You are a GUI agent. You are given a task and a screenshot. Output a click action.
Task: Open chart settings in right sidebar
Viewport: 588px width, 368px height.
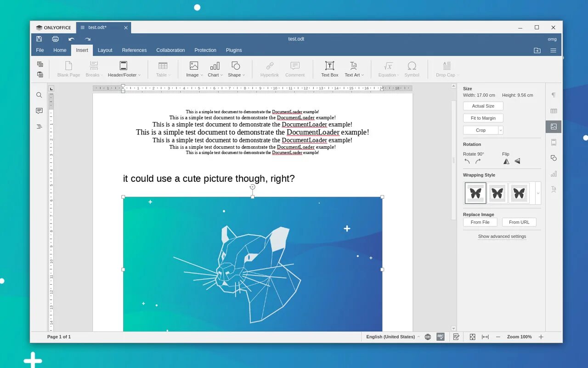pos(554,173)
